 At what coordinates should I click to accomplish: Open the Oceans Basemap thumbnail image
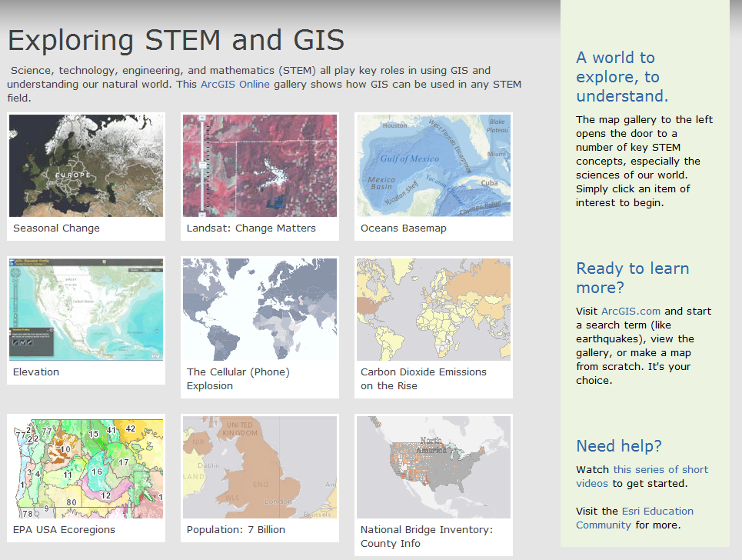pos(434,165)
